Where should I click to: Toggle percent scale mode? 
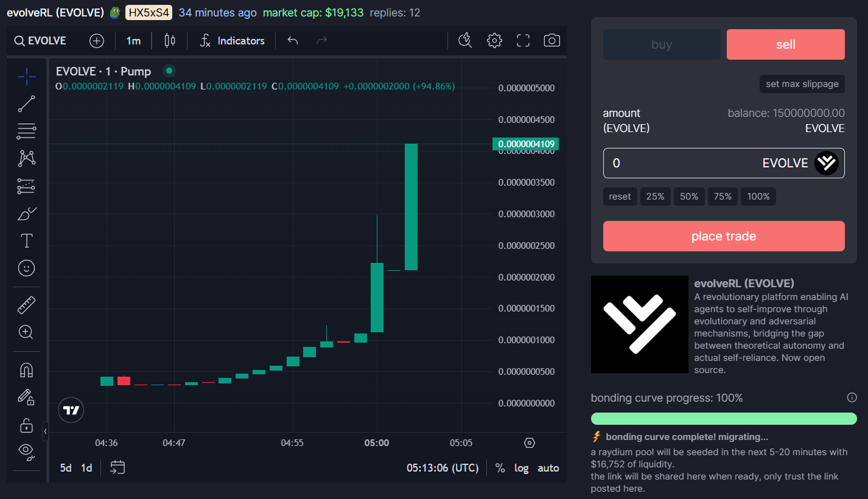click(x=500, y=468)
